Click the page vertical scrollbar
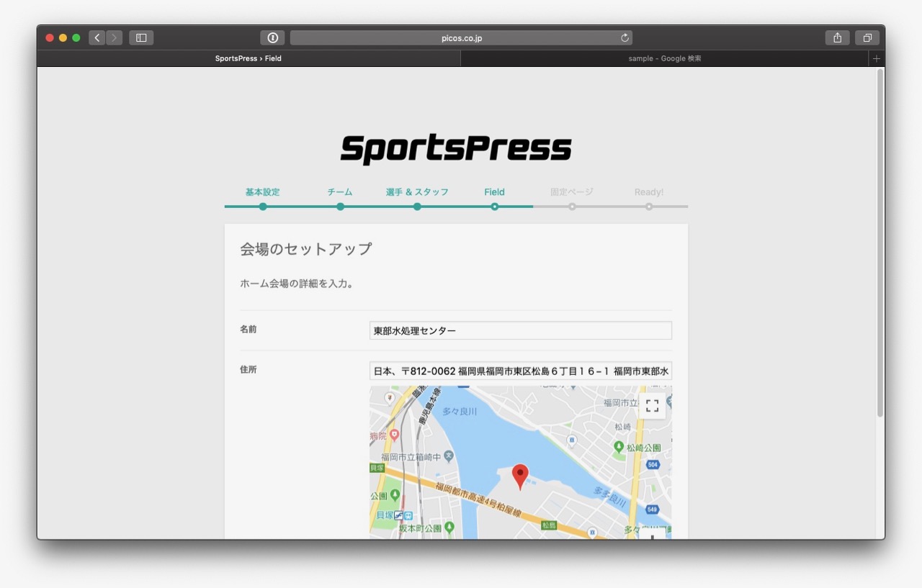 pos(880,243)
